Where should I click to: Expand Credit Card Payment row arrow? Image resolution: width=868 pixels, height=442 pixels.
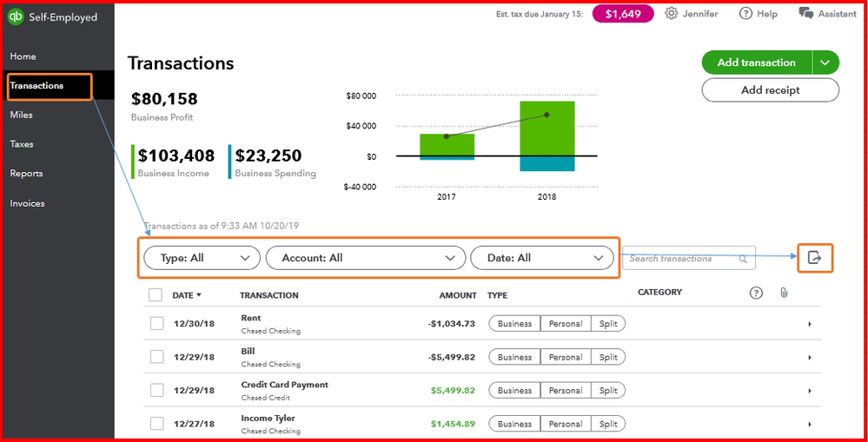coord(810,391)
